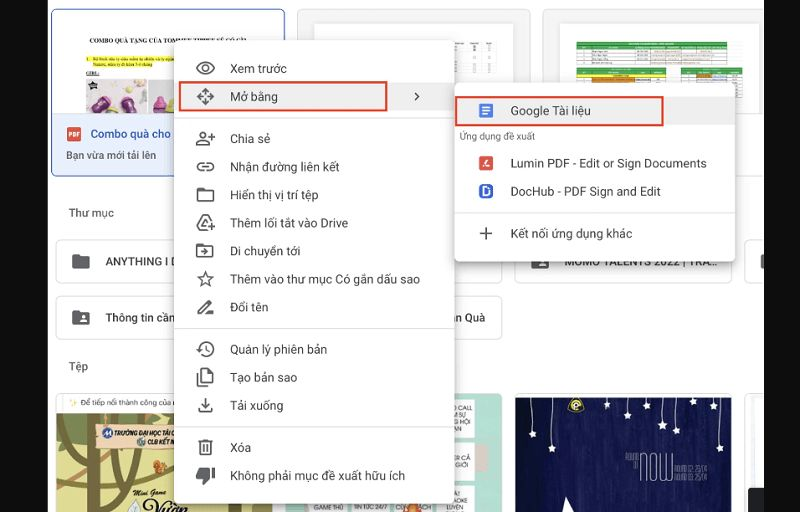Viewport: 800px width, 512px height.
Task: Click the plus icon beside Kết nối ứng dụng khác
Action: point(486,234)
